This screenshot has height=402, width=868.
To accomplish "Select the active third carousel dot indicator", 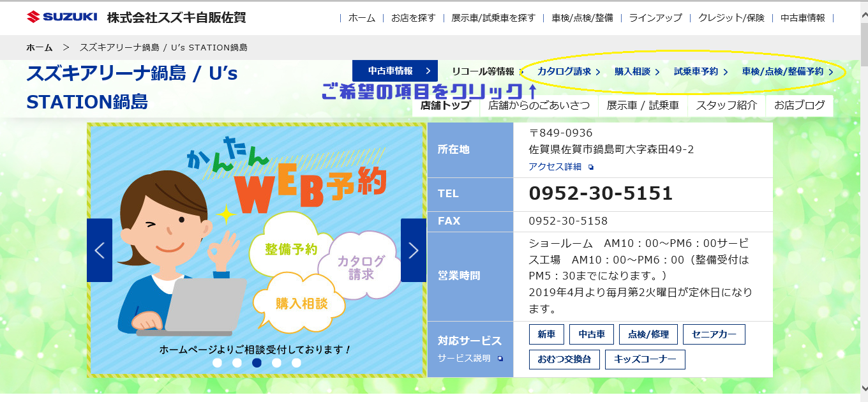I will [x=257, y=362].
